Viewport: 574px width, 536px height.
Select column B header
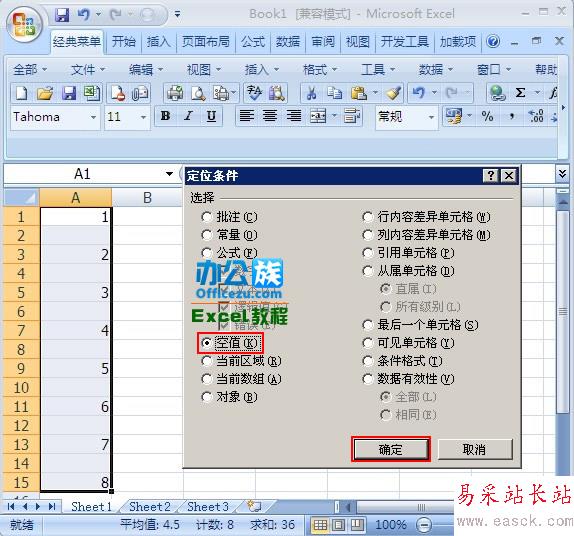147,198
